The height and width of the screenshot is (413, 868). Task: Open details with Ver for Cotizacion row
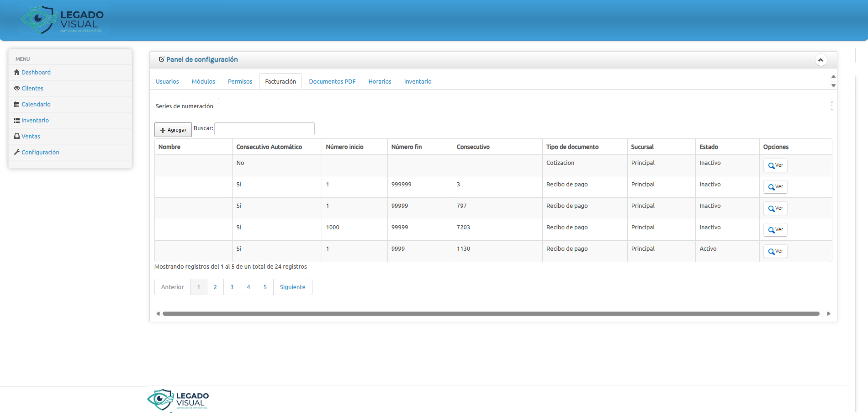775,165
